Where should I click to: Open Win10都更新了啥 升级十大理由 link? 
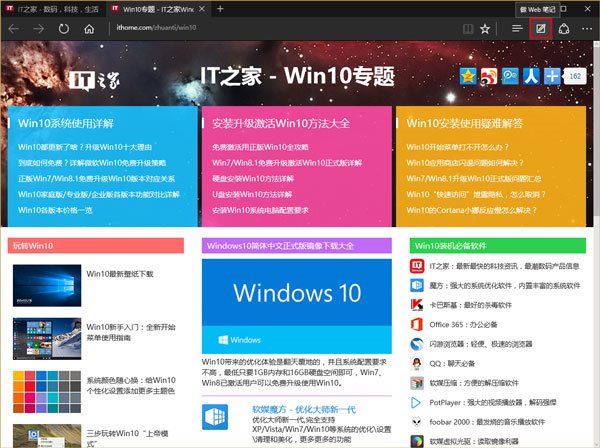[x=85, y=147]
